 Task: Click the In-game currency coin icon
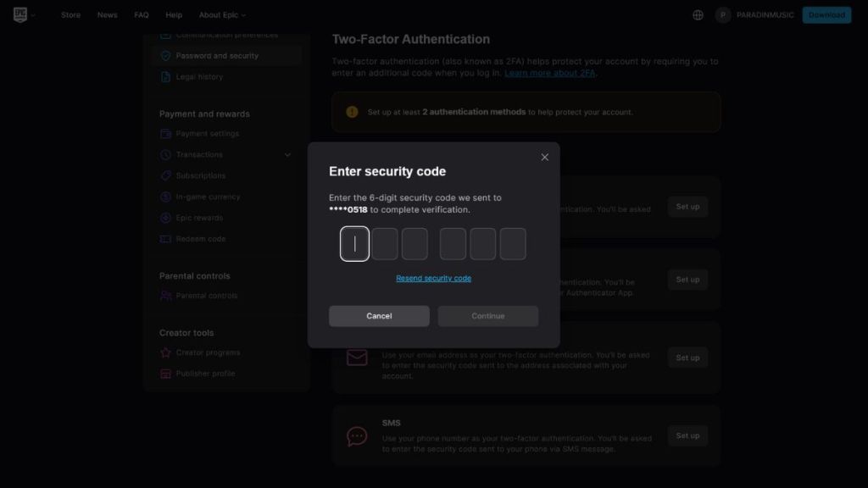point(164,197)
